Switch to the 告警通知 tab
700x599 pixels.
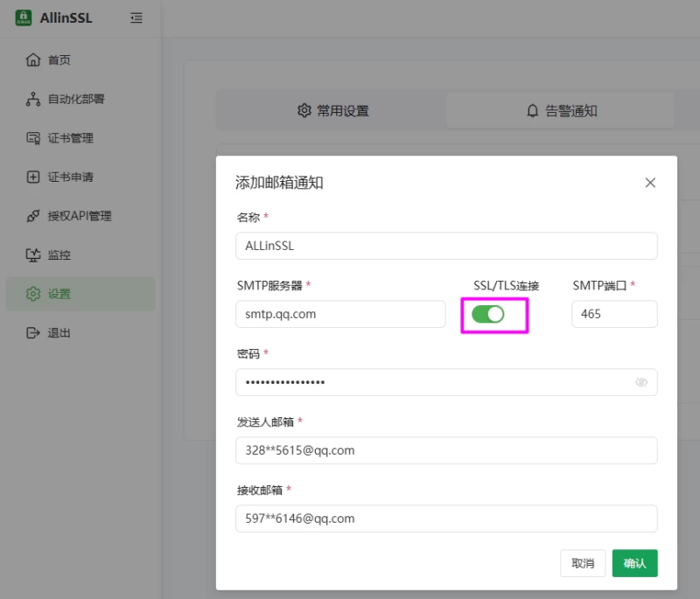pyautogui.click(x=560, y=111)
